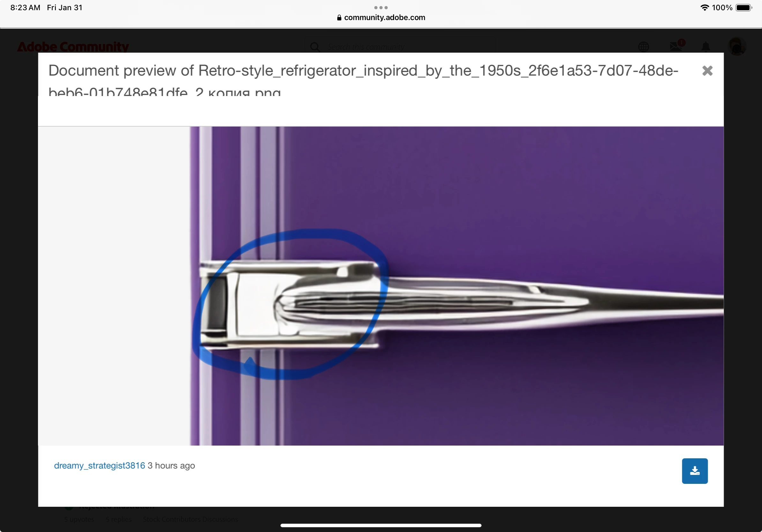This screenshot has width=762, height=532.
Task: Click the search magnifier icon
Action: 315,47
